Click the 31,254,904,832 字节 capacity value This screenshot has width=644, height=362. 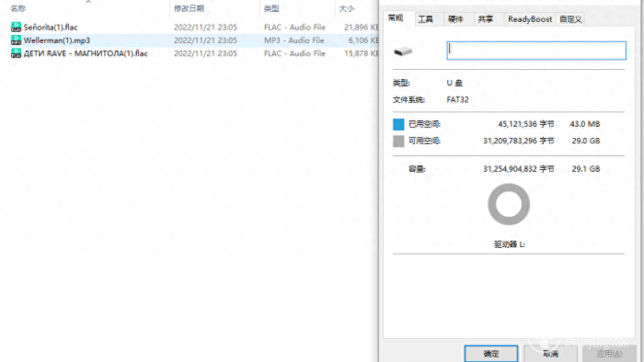pyautogui.click(x=518, y=169)
